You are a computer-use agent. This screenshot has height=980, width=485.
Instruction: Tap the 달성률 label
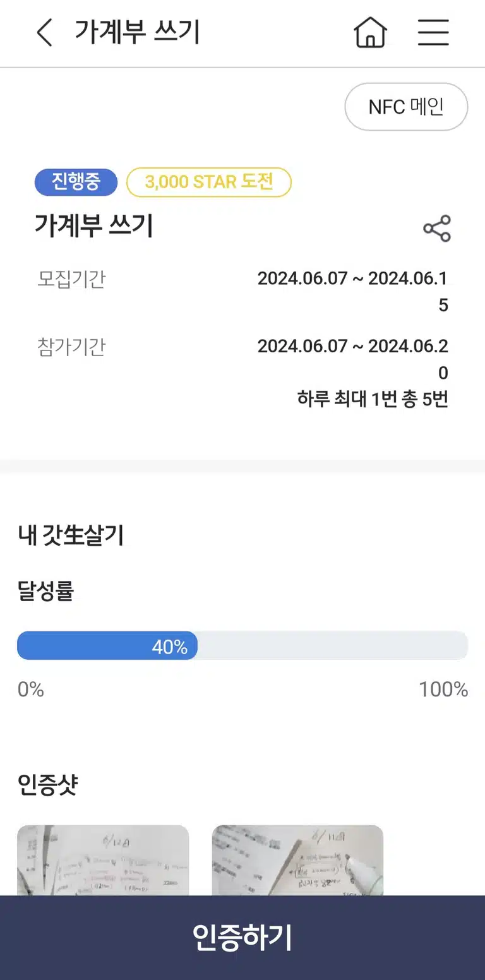[45, 591]
